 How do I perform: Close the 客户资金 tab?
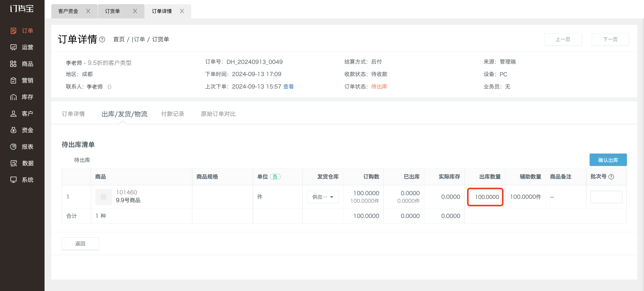click(x=88, y=11)
